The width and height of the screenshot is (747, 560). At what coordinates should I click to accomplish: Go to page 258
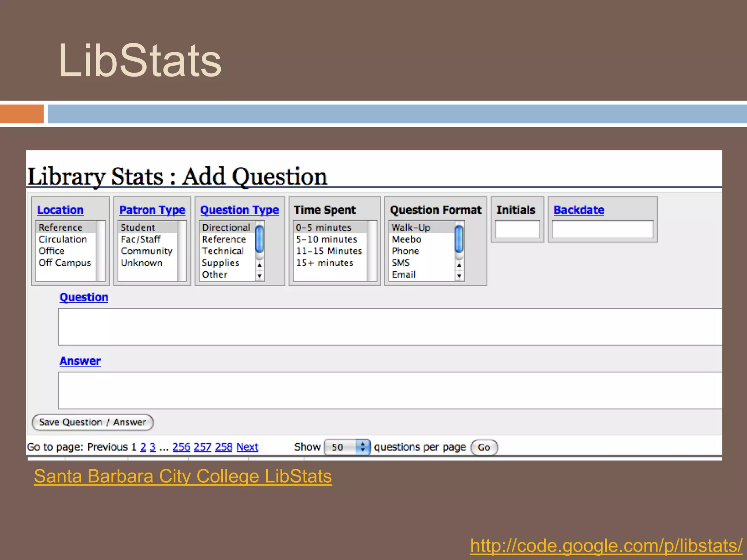[224, 447]
